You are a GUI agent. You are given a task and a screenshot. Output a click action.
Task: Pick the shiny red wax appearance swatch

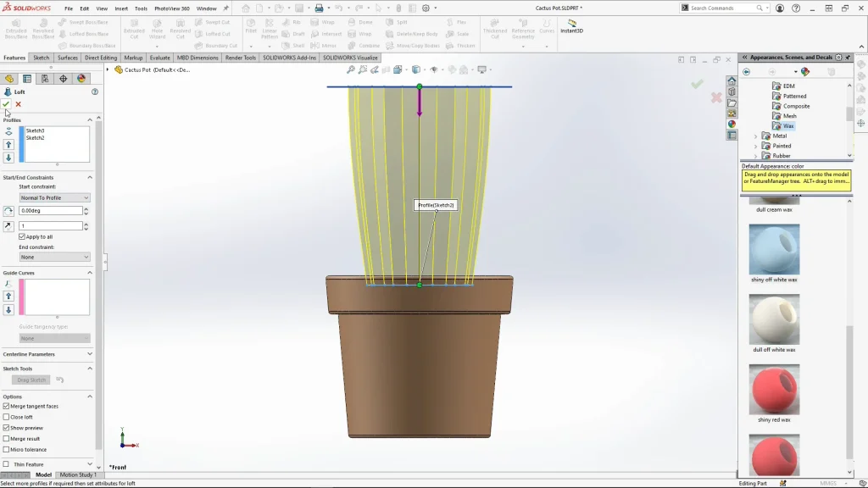[774, 390]
